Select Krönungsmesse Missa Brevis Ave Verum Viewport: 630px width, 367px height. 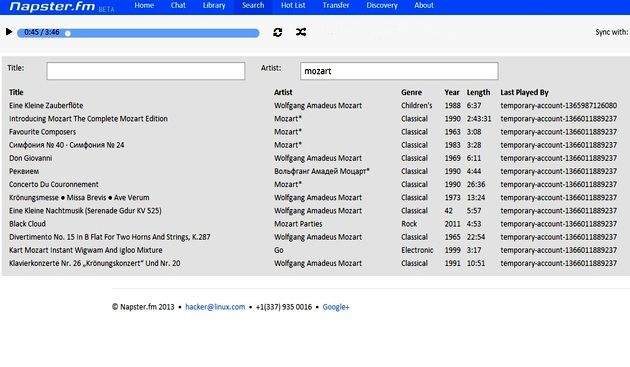coord(79,198)
